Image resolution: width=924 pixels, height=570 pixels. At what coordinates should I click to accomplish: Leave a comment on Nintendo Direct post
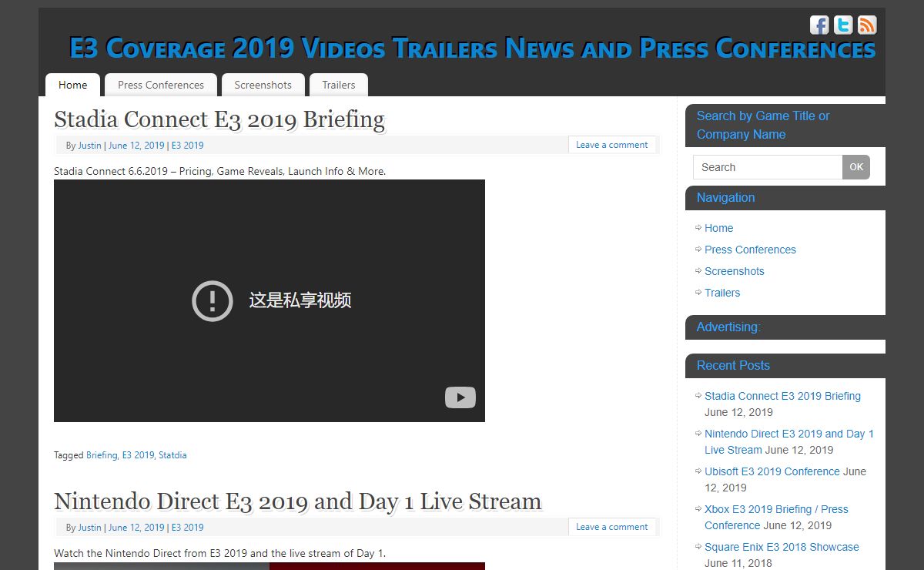pos(611,527)
